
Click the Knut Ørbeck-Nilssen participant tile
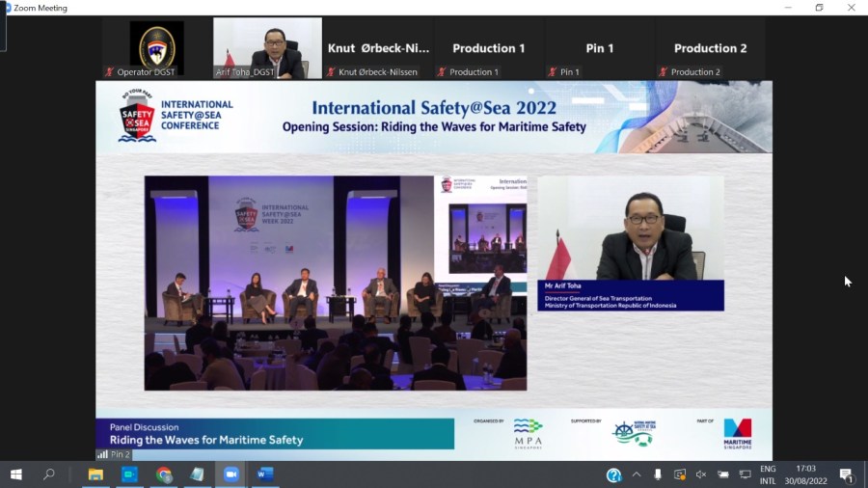(x=378, y=48)
